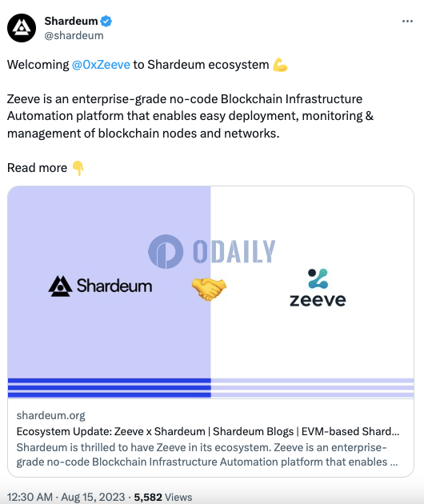Open the three-dot more options menu

coord(407,22)
